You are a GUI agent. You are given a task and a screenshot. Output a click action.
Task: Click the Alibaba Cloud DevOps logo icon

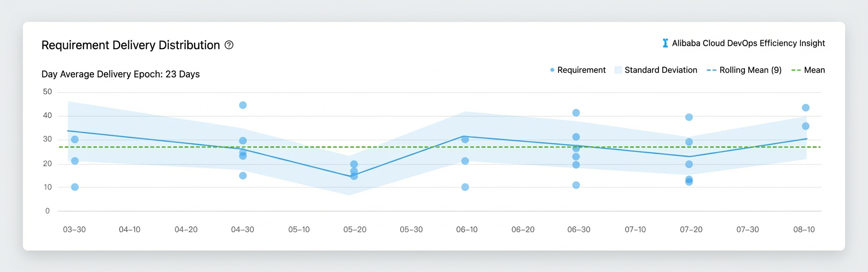(x=665, y=43)
